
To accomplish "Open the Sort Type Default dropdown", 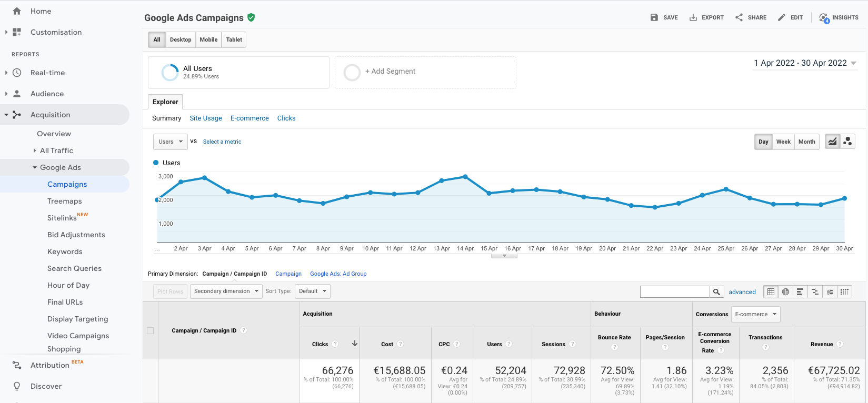I will [313, 291].
